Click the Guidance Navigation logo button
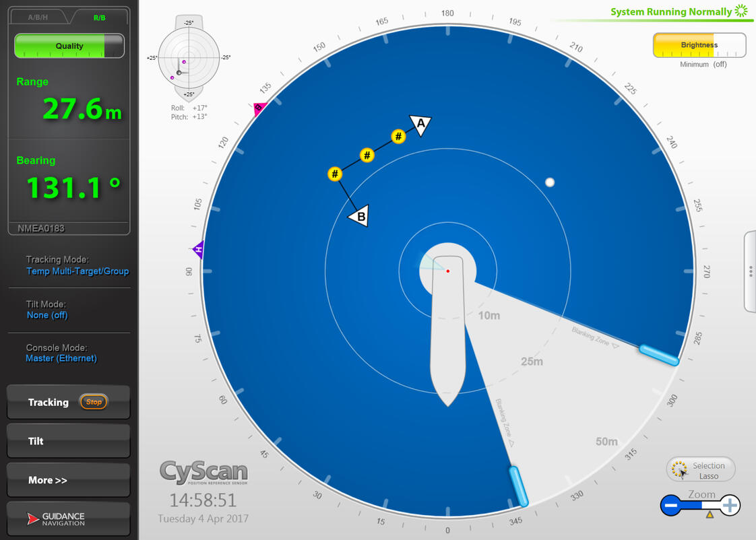The width and height of the screenshot is (756, 540). click(68, 519)
